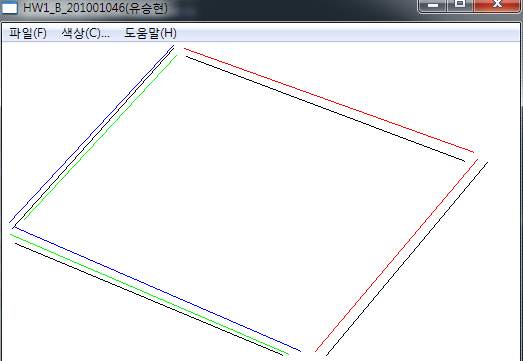Open the 색상(C)... color menu
523x361 pixels.
(85, 33)
